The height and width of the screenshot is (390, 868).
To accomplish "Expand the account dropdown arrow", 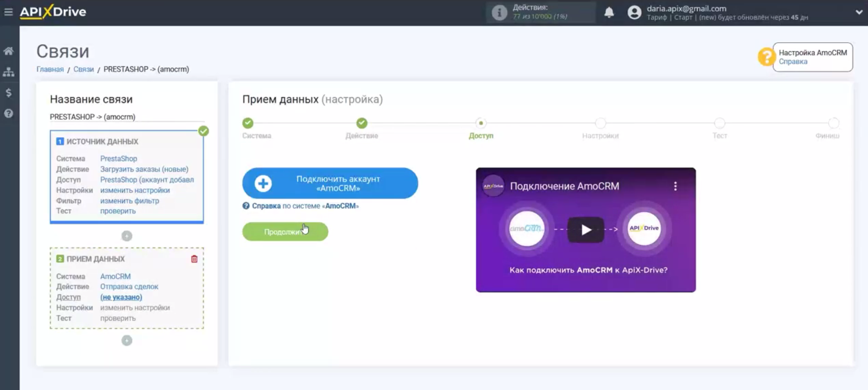I will pyautogui.click(x=859, y=13).
